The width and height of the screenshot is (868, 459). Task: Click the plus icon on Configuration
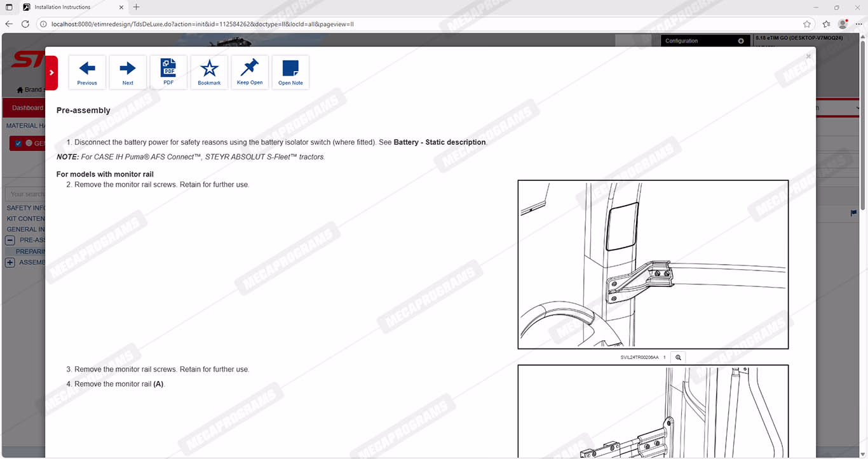(x=741, y=41)
